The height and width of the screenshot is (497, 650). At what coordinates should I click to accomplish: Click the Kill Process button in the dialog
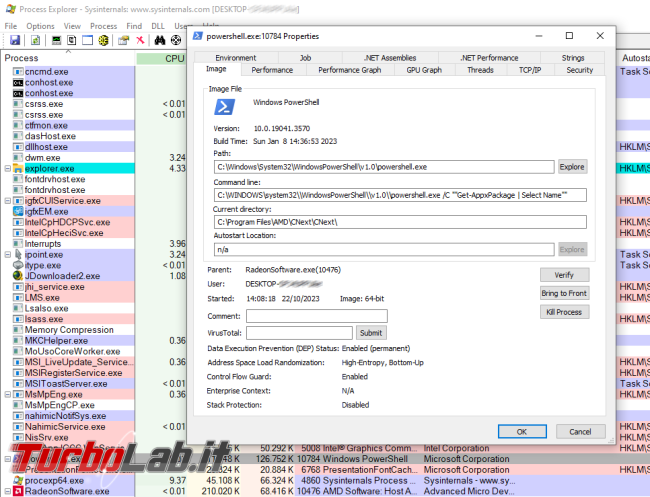pyautogui.click(x=564, y=312)
